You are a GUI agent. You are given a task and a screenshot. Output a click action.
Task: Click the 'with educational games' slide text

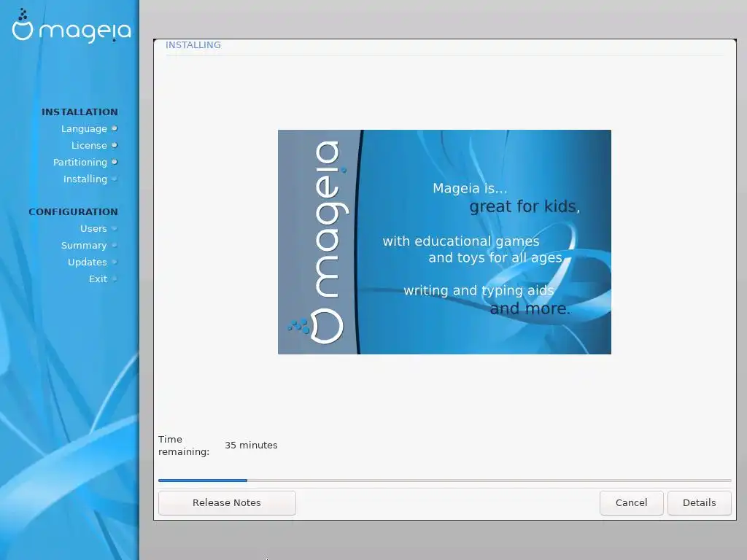[x=461, y=241]
